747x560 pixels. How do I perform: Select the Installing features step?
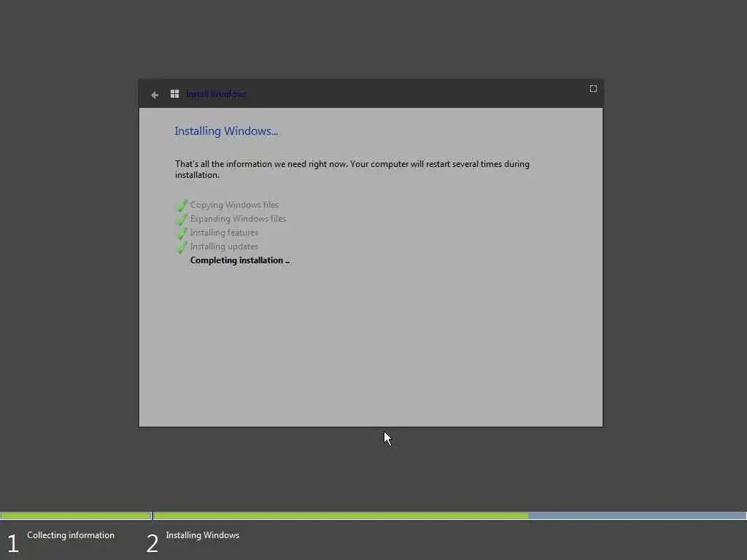[x=224, y=233]
